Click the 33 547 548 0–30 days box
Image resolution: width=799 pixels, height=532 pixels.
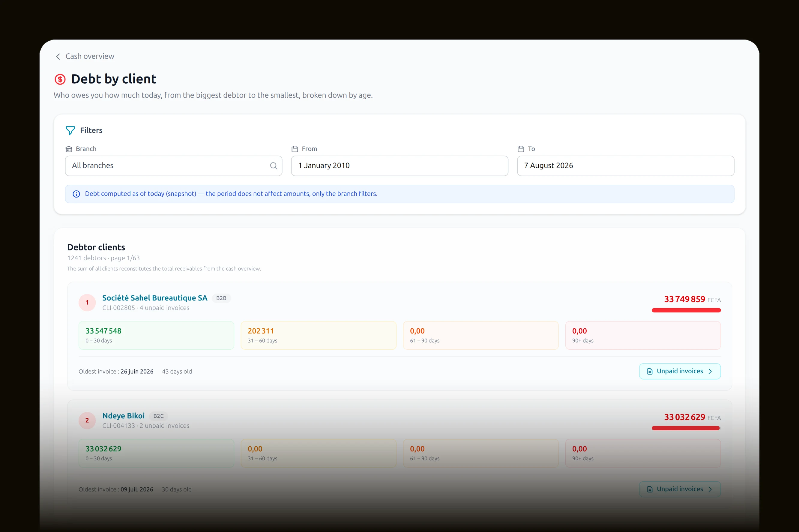click(156, 336)
